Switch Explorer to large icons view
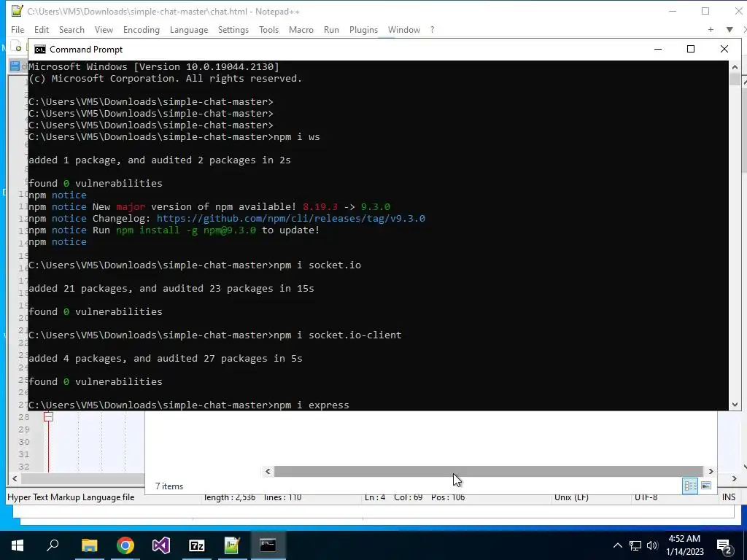Viewport: 747px width, 560px height. point(706,486)
